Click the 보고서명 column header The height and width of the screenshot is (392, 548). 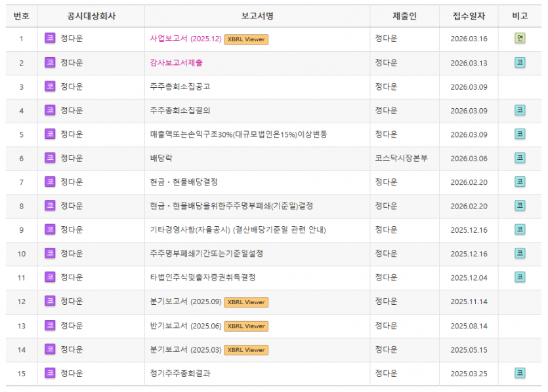point(257,16)
